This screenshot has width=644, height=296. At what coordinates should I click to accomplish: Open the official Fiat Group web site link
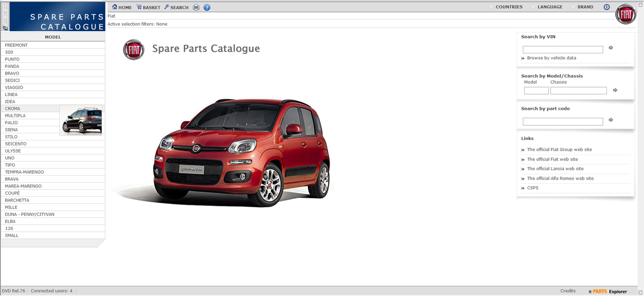[559, 150]
